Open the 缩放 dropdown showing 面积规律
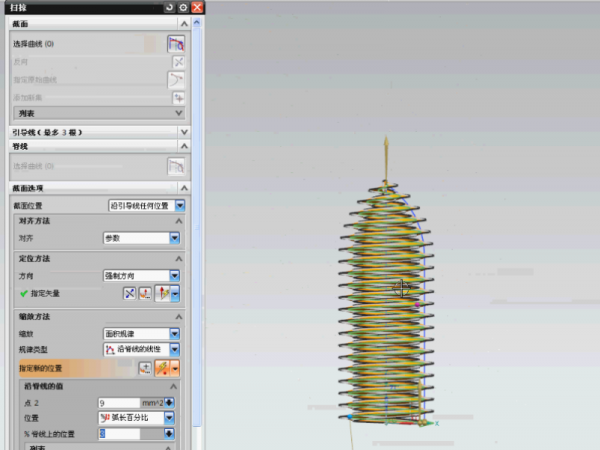 pos(174,333)
